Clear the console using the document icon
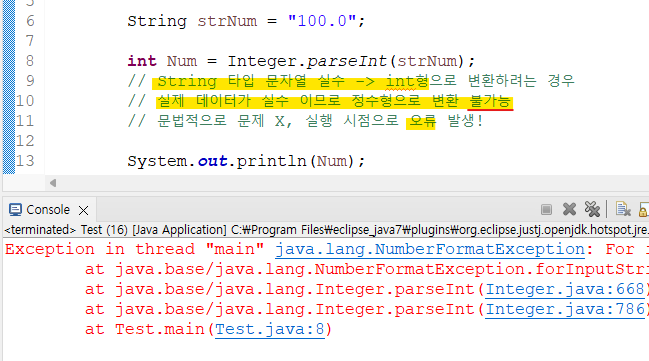This screenshot has height=361, width=649. pyautogui.click(x=623, y=209)
